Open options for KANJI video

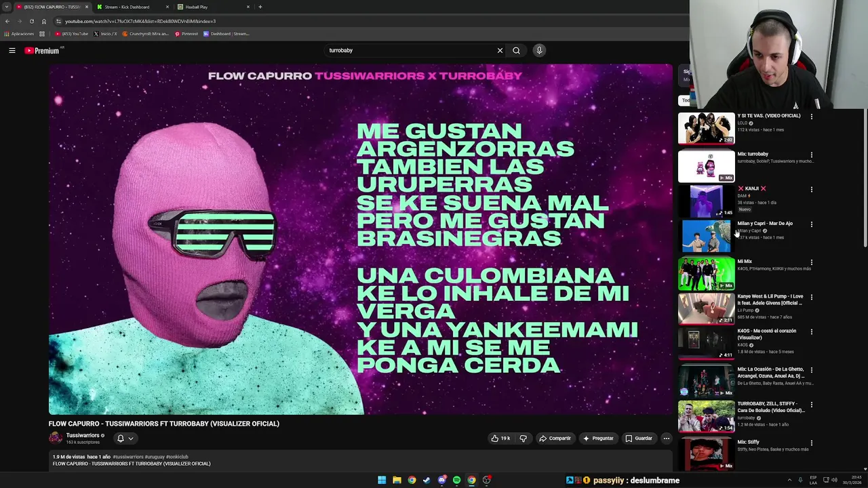(811, 190)
